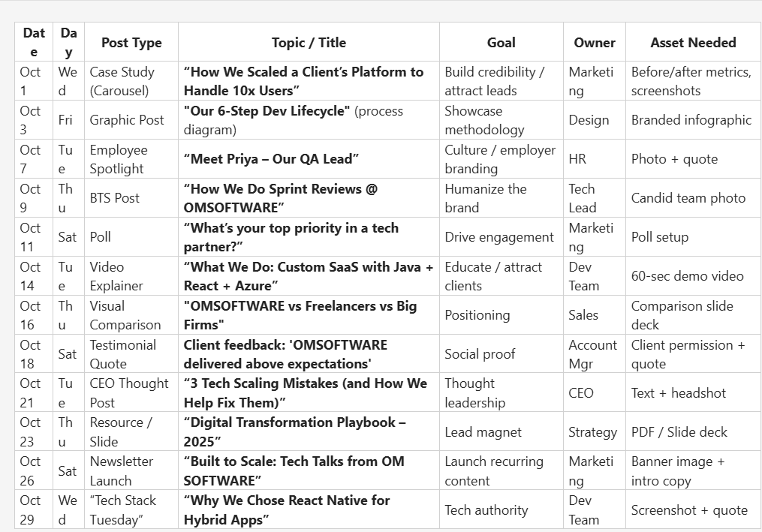Click the "Owner" column header
Screen dimensions: 762x532
[x=594, y=43]
